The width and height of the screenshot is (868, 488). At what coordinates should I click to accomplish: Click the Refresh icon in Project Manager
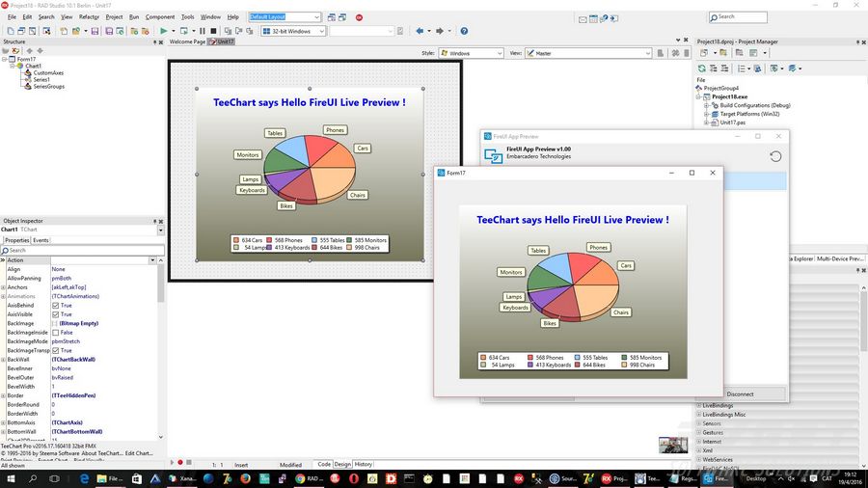[702, 68]
